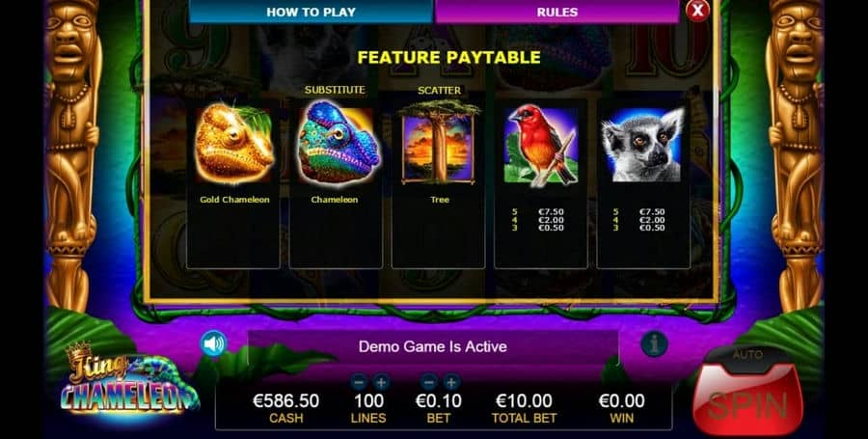Image resolution: width=868 pixels, height=439 pixels.
Task: Click the Total Bet amount display
Action: (524, 407)
